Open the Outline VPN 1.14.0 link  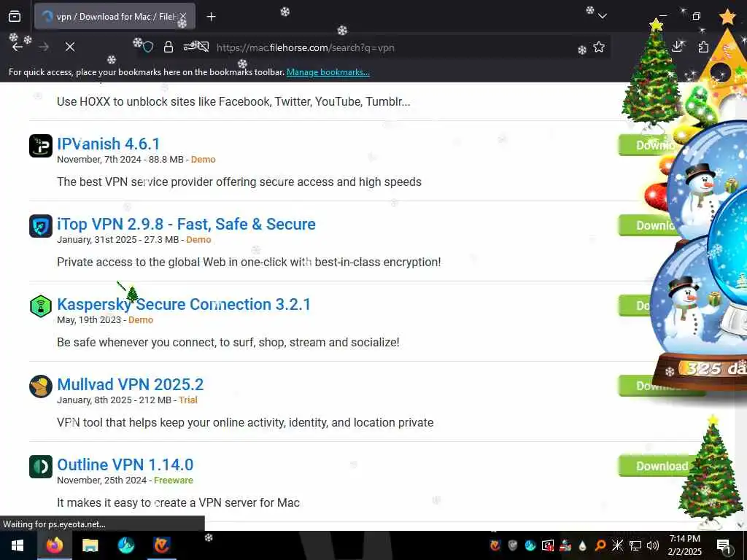(125, 464)
